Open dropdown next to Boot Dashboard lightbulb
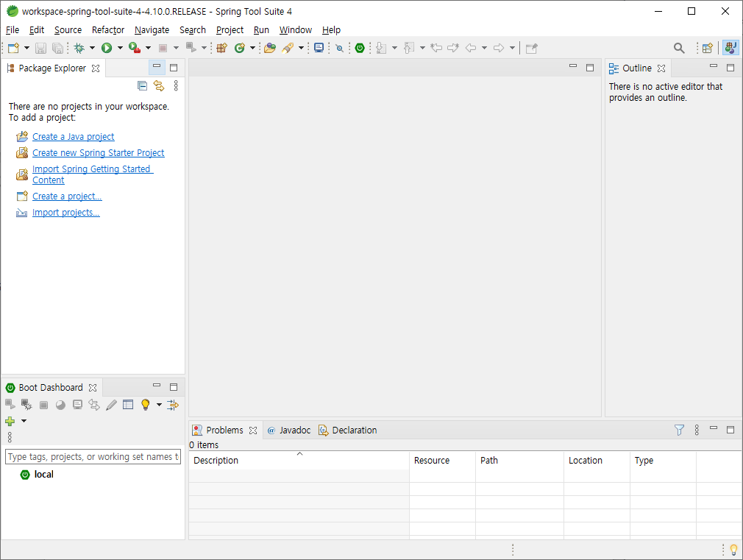The height and width of the screenshot is (560, 743). coord(159,405)
